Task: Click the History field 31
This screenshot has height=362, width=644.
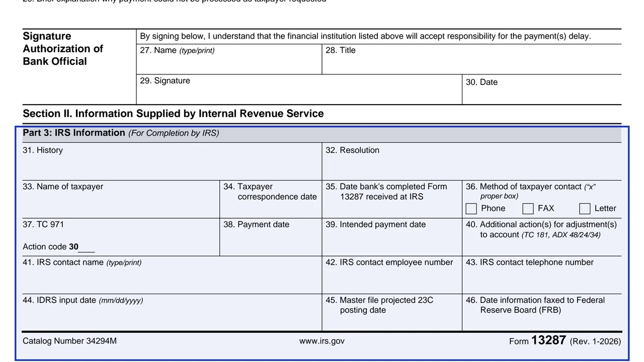Action: tap(172, 161)
